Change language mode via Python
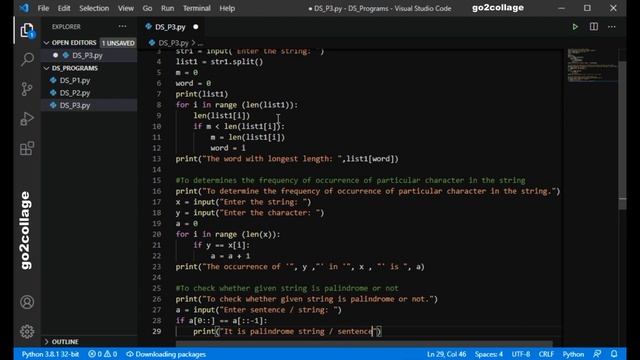 click(x=573, y=354)
